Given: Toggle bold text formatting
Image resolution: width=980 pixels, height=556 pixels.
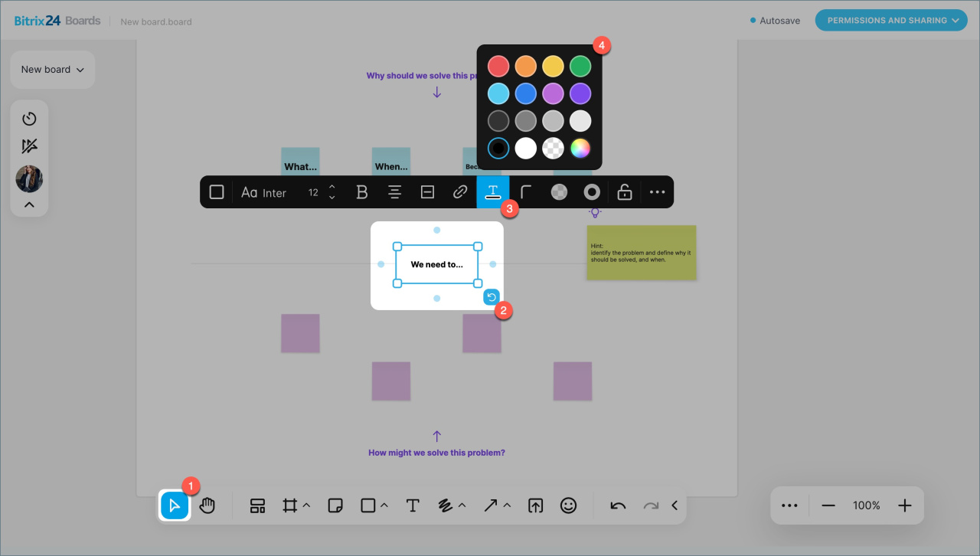Looking at the screenshot, I should pyautogui.click(x=362, y=192).
